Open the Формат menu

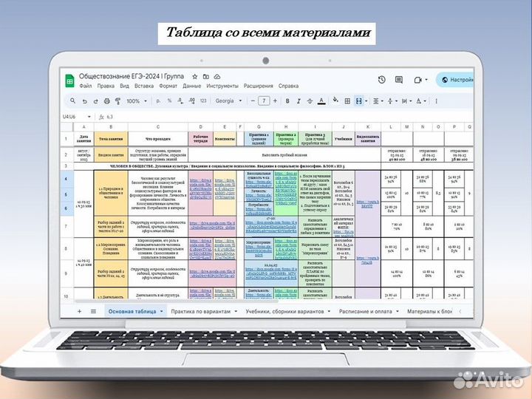click(x=168, y=86)
